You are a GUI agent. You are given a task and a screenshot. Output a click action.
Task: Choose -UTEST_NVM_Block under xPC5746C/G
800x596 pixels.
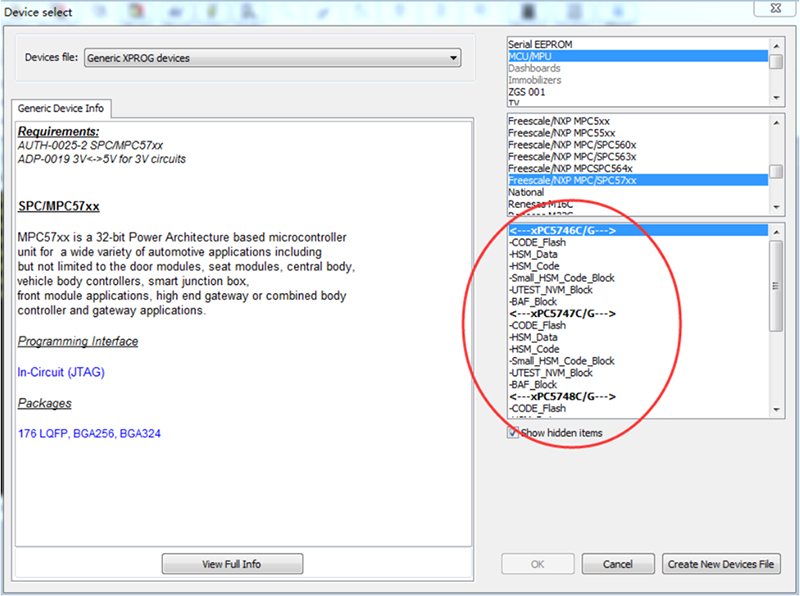click(x=550, y=290)
